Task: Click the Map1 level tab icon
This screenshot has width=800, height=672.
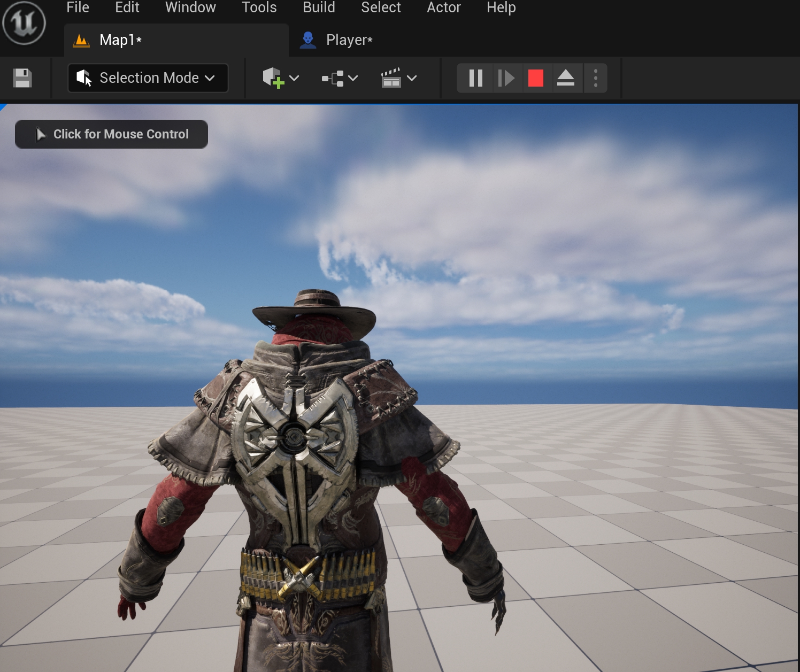Action: [81, 41]
